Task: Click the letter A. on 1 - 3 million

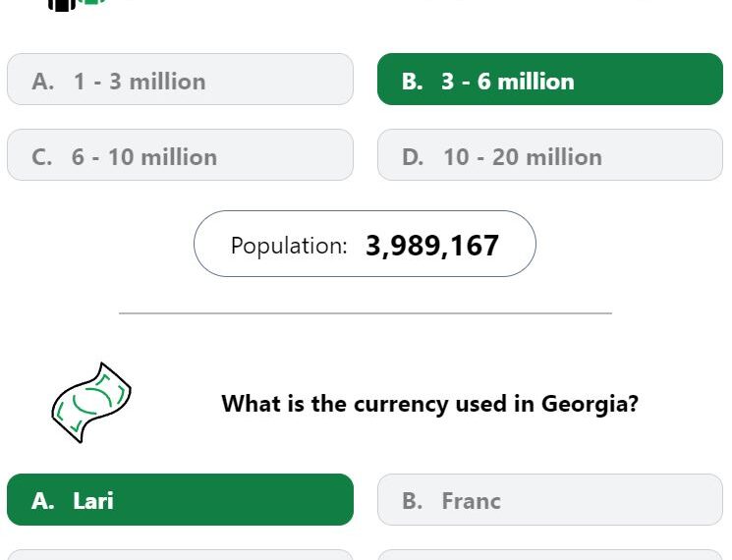Action: pos(43,82)
